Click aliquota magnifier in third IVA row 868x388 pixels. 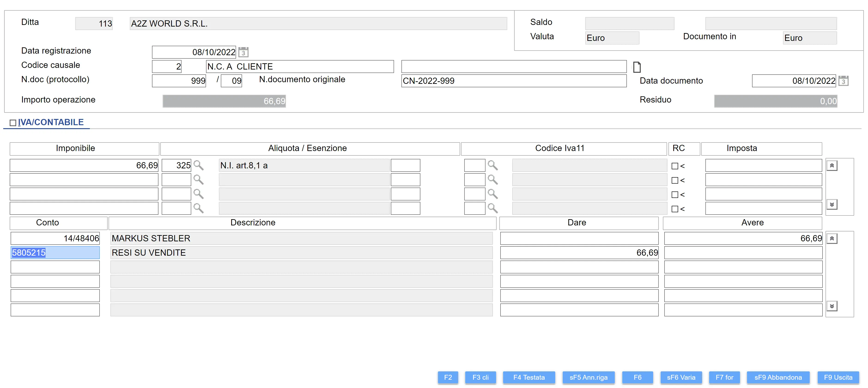pos(198,194)
